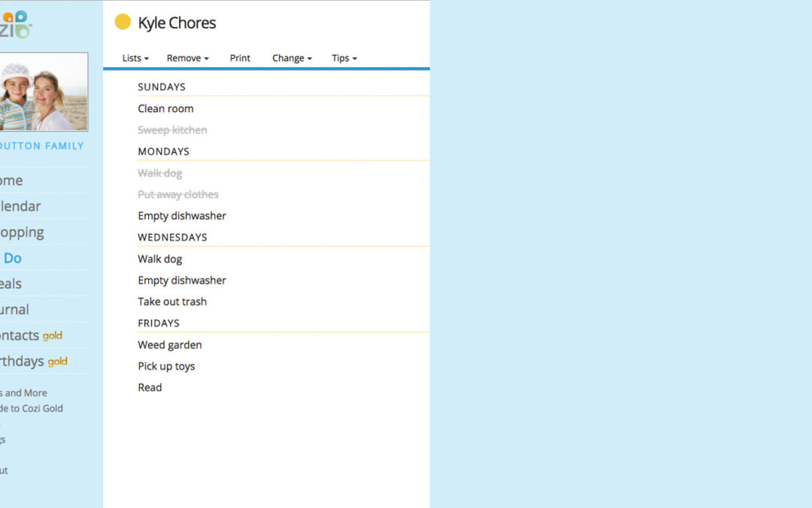Expand the Remove dropdown menu

(187, 58)
